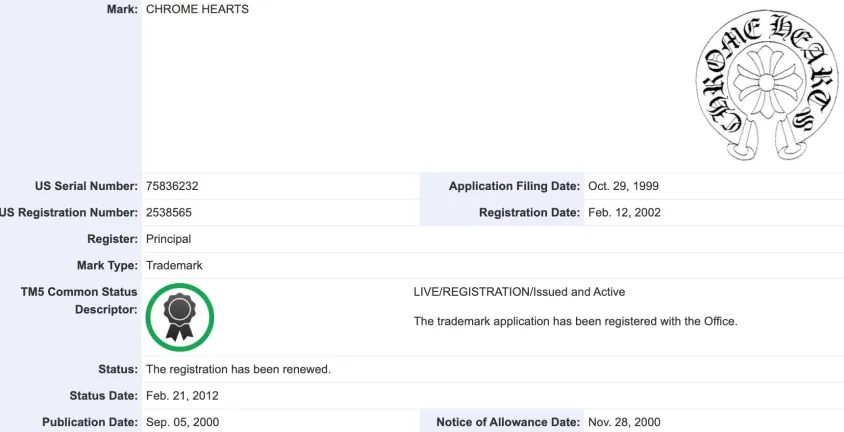Click the registered with the Office sentence

pos(575,321)
